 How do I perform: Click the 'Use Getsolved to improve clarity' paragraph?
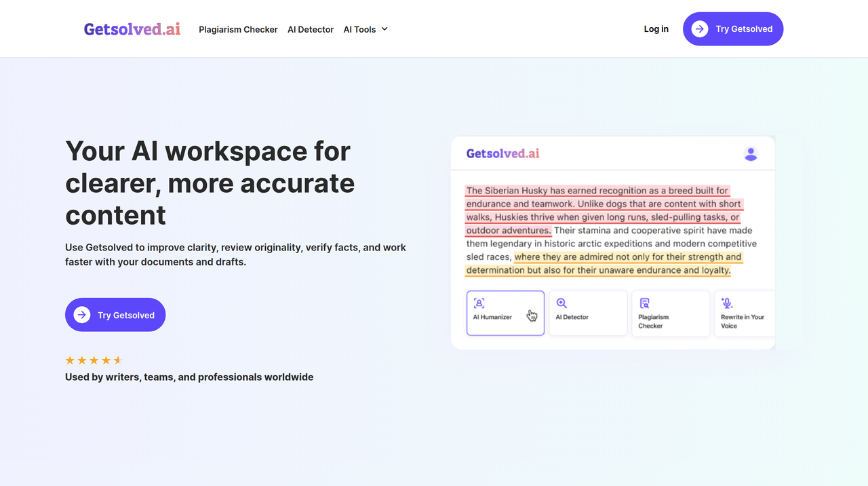pyautogui.click(x=235, y=255)
